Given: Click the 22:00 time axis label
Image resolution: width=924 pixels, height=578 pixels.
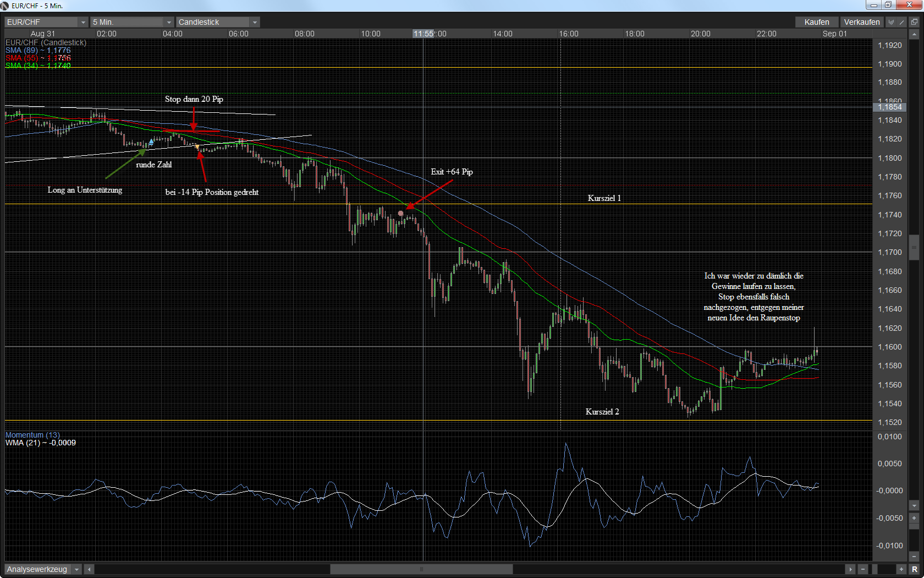Looking at the screenshot, I should click(x=767, y=34).
